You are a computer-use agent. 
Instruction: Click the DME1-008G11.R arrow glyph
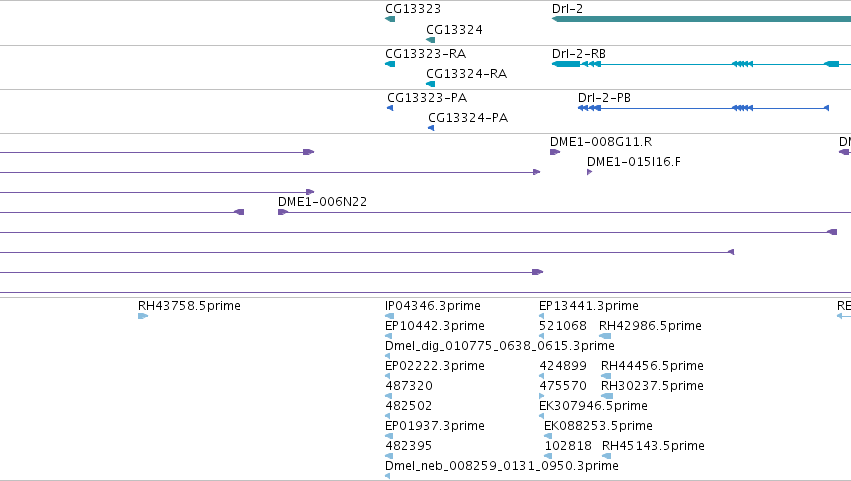click(555, 152)
